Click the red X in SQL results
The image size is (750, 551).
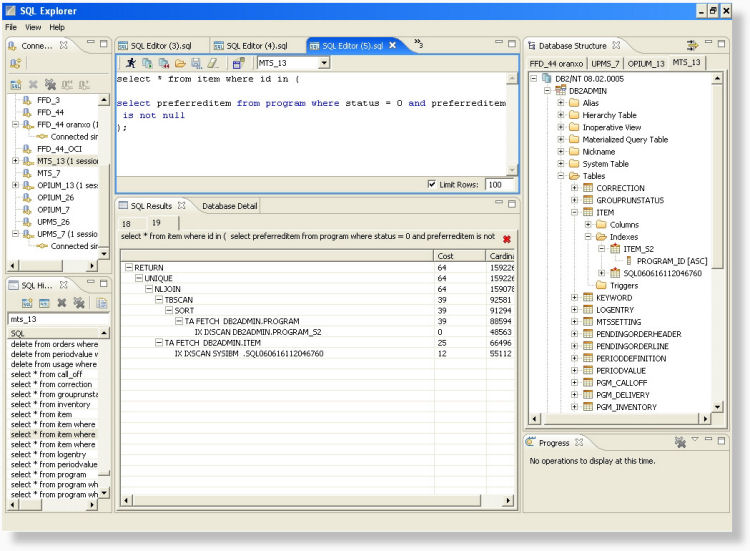tap(507, 240)
